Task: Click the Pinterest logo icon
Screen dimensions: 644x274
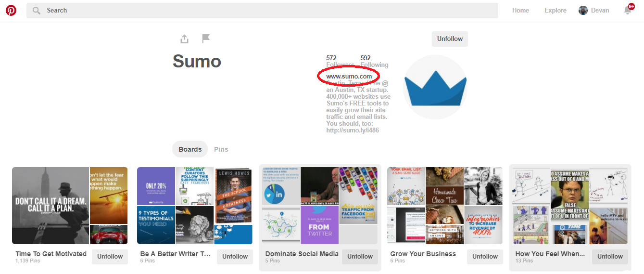Action: click(11, 10)
